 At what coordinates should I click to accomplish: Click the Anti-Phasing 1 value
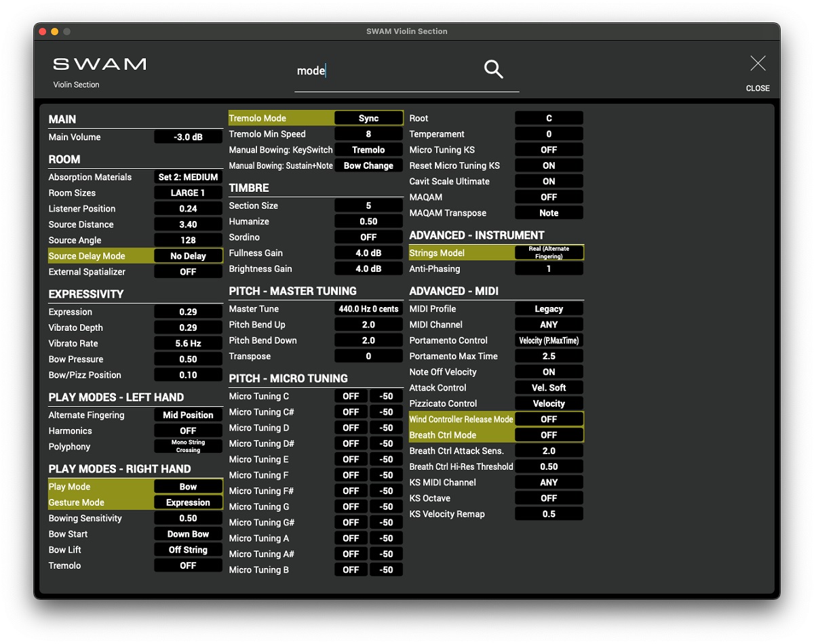point(549,269)
